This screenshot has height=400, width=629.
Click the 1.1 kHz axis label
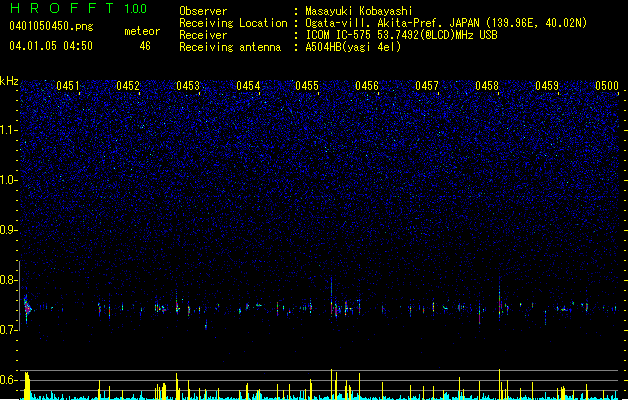click(9, 130)
